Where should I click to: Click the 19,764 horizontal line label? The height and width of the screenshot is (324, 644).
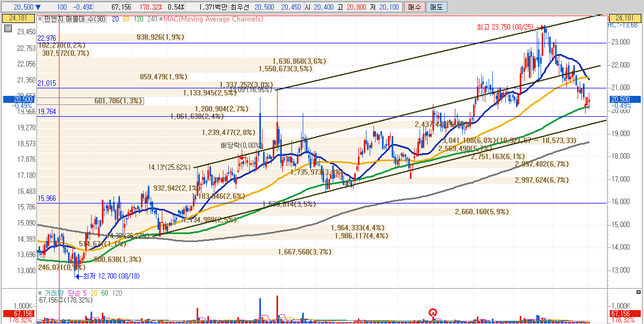click(x=47, y=111)
